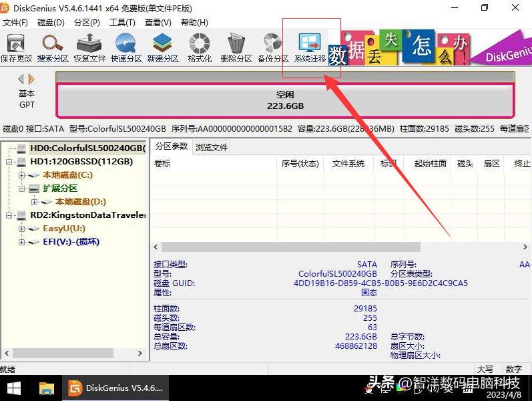Click the HD0 ColorfulSL500240GB disk icon
Image resolution: width=532 pixels, height=401 pixels.
21,148
